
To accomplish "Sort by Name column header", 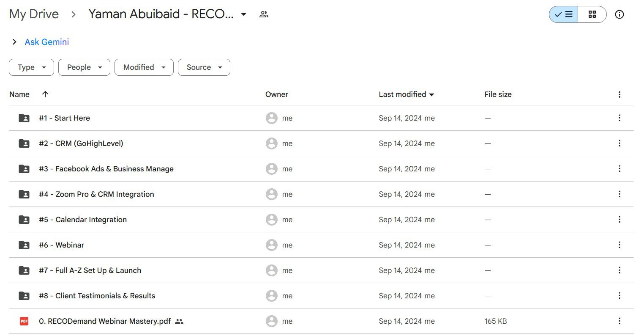I will (x=19, y=94).
